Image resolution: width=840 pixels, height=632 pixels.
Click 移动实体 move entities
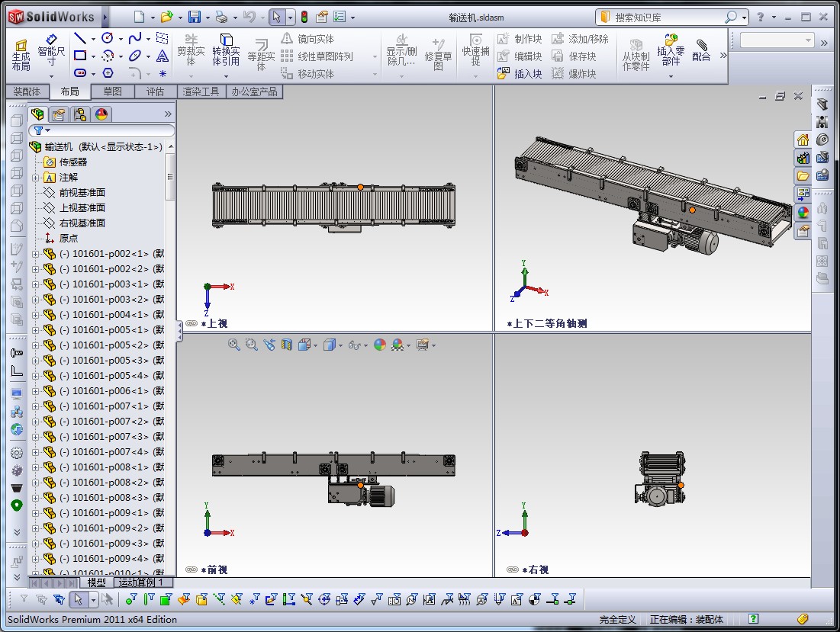(307, 74)
